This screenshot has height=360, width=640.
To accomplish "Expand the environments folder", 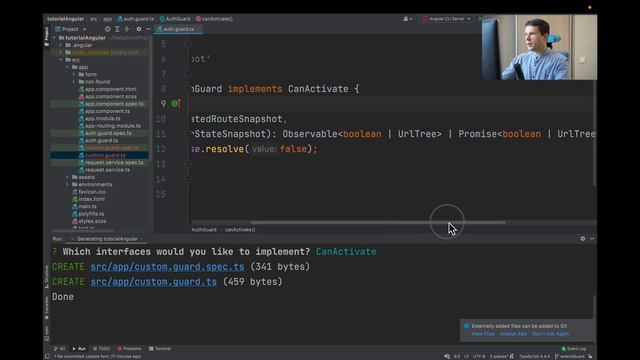I will (67, 184).
